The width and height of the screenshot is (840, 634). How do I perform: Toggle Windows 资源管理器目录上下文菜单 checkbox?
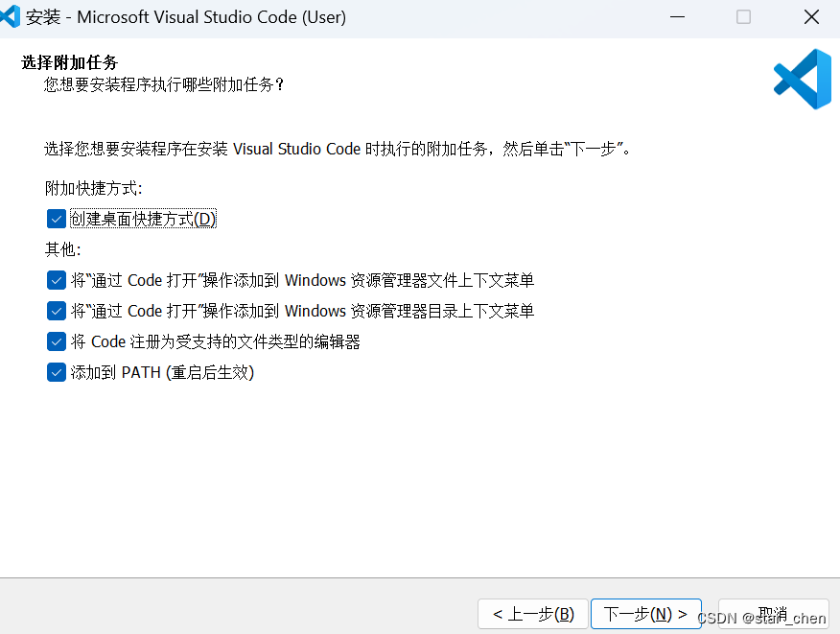[x=57, y=311]
